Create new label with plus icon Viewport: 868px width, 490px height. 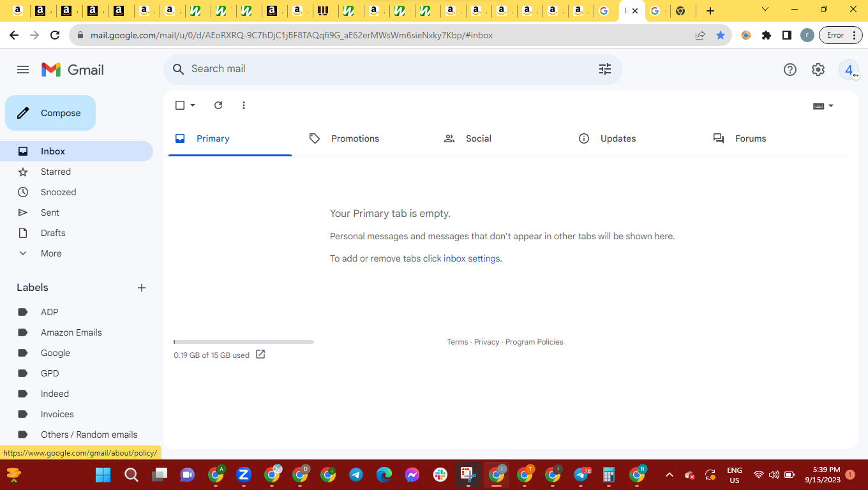[x=142, y=288]
